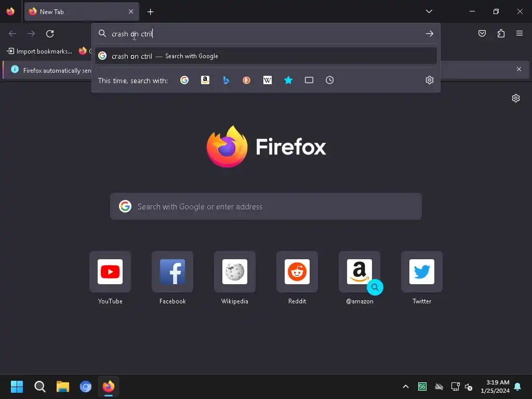Viewport: 532px width, 399px height.
Task: Open search settings gear in the dropdown
Action: click(430, 80)
